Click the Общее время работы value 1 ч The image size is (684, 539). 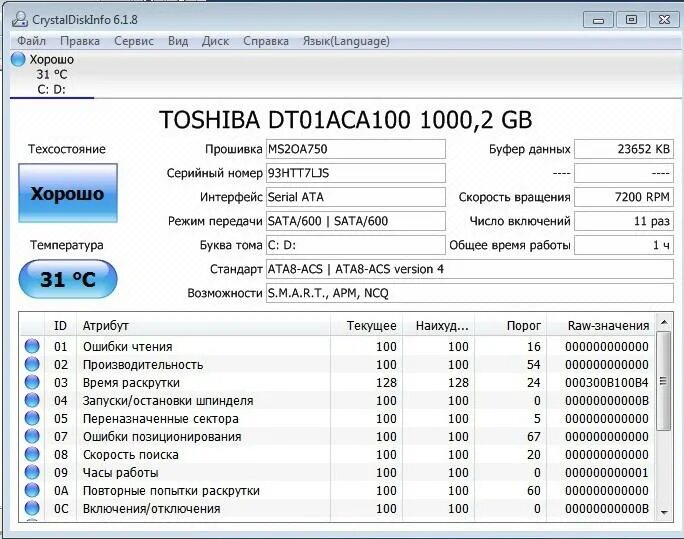pos(624,245)
